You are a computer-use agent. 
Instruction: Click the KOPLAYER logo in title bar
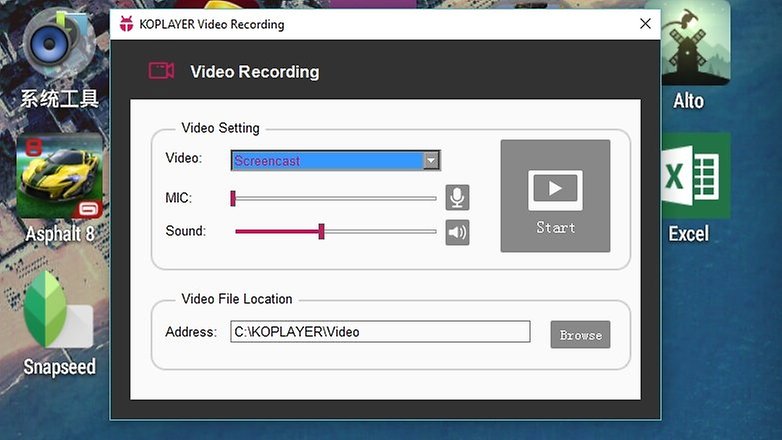tap(126, 23)
